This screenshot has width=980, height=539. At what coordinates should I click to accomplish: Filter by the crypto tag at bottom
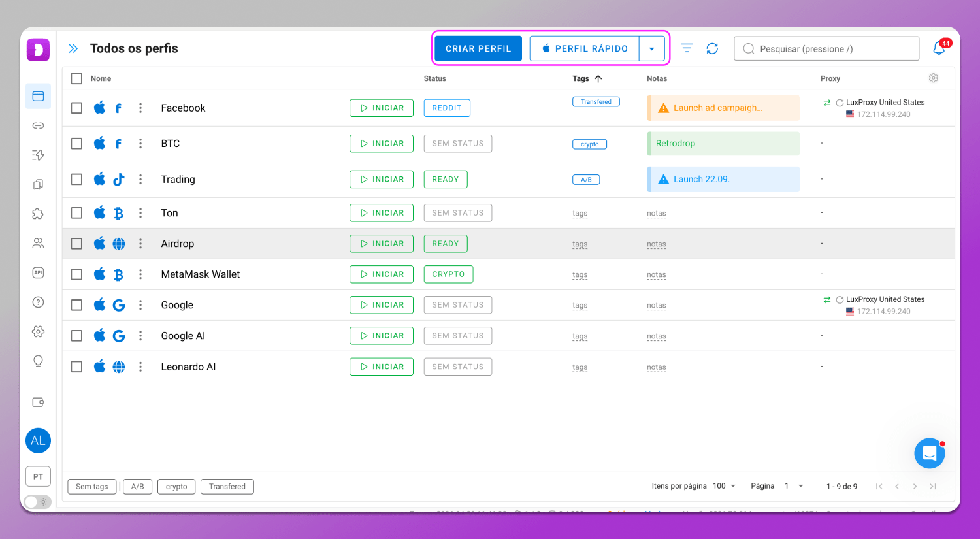pos(176,487)
